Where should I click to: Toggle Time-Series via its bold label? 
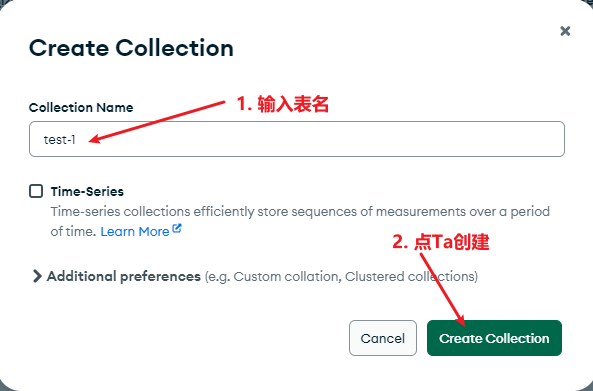tap(87, 192)
